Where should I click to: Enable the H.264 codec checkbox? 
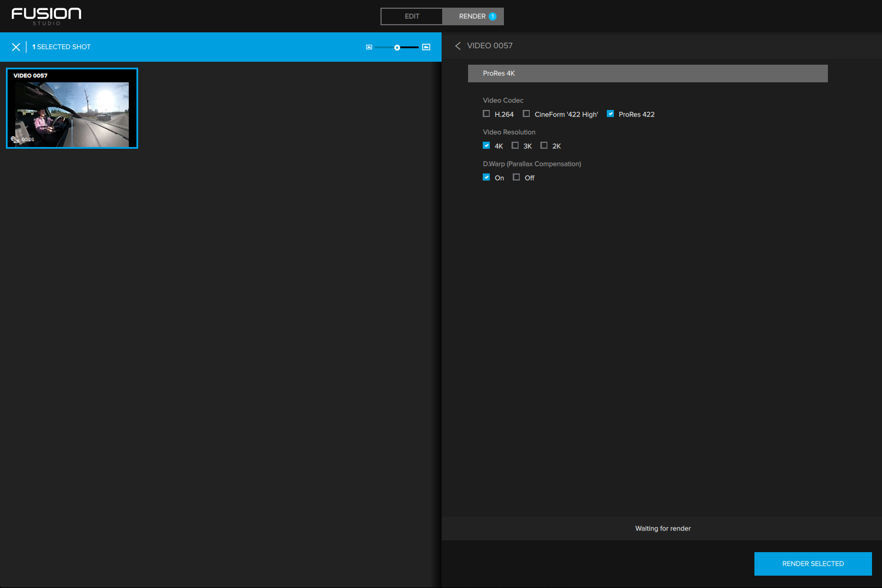tap(486, 113)
